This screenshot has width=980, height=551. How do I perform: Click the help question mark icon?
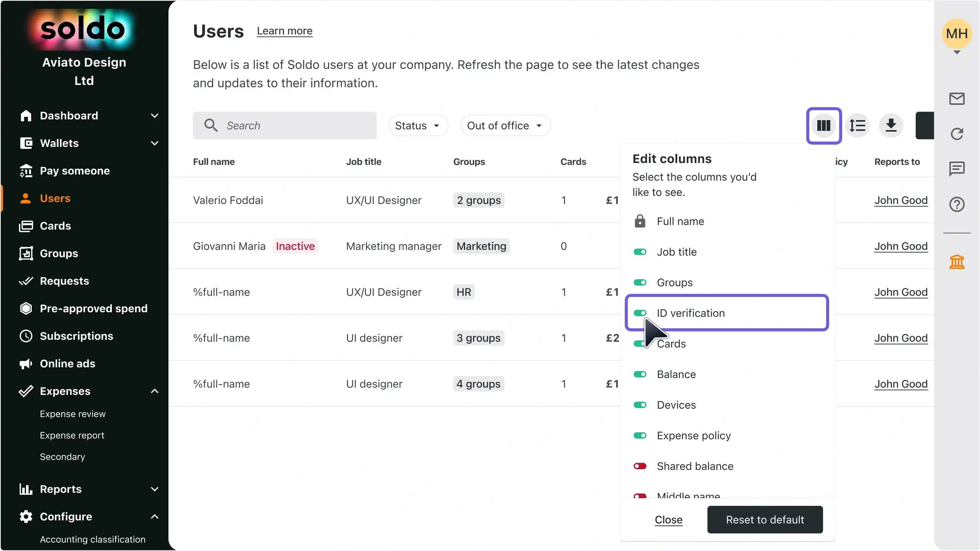[957, 204]
